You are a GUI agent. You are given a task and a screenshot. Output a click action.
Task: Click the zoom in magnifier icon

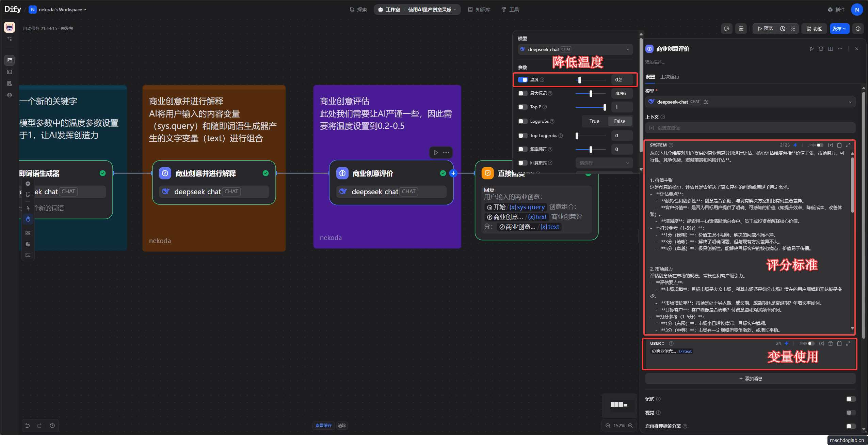click(x=630, y=426)
